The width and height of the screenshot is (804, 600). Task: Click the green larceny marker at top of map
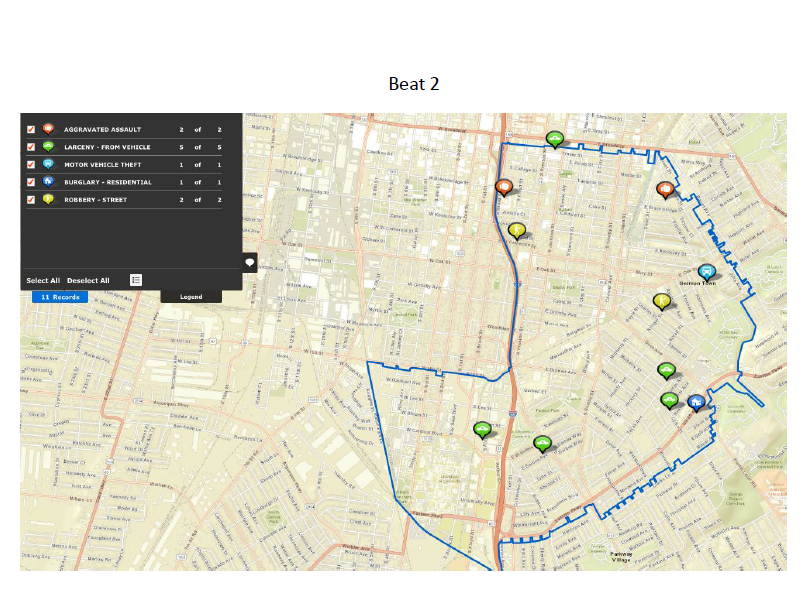click(x=554, y=138)
